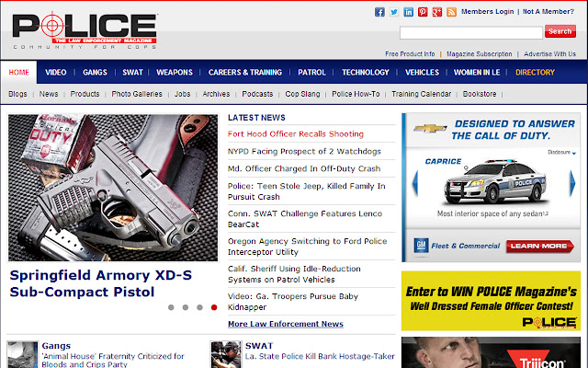Viewport: 588px width, 368px height.
Task: Click the Chevrolet bowtie logo in ad
Action: pos(430,129)
